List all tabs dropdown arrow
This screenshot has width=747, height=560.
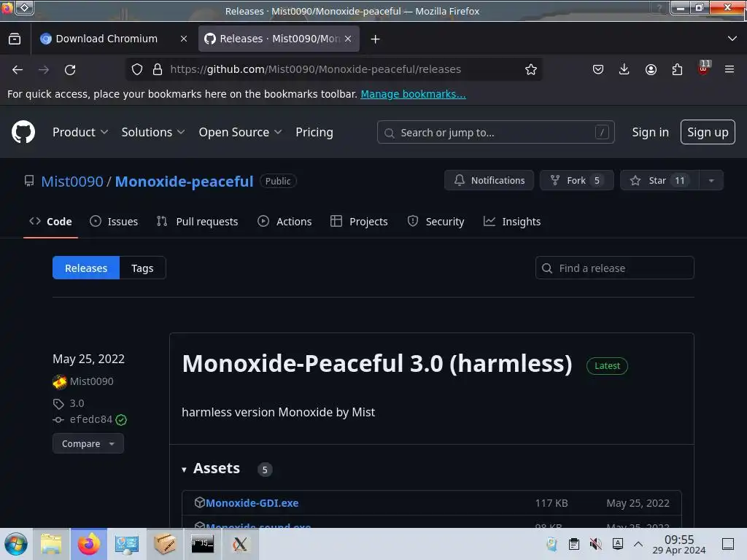pos(732,39)
